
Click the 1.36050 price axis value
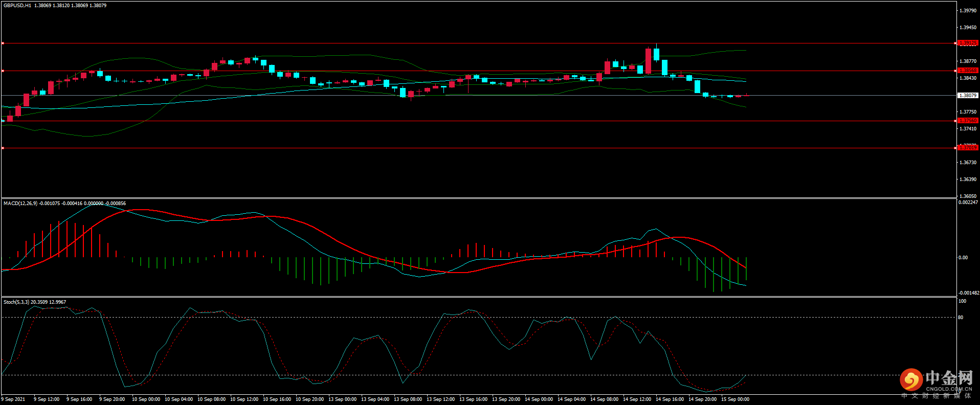[x=968, y=196]
